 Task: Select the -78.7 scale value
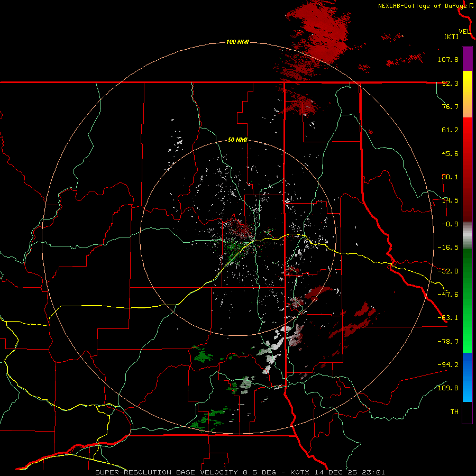click(x=448, y=342)
